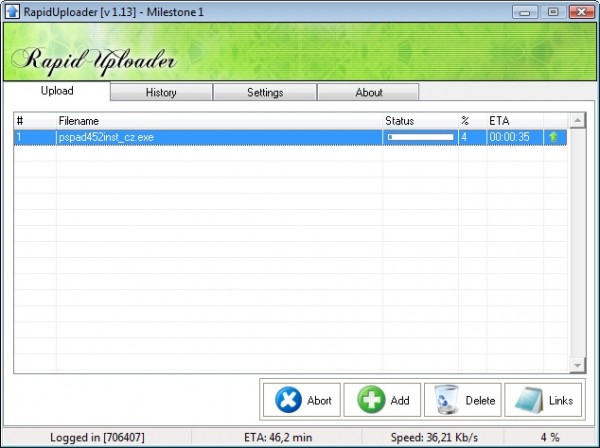Abort the current upload
Image resolution: width=600 pixels, height=448 pixels.
coord(302,400)
